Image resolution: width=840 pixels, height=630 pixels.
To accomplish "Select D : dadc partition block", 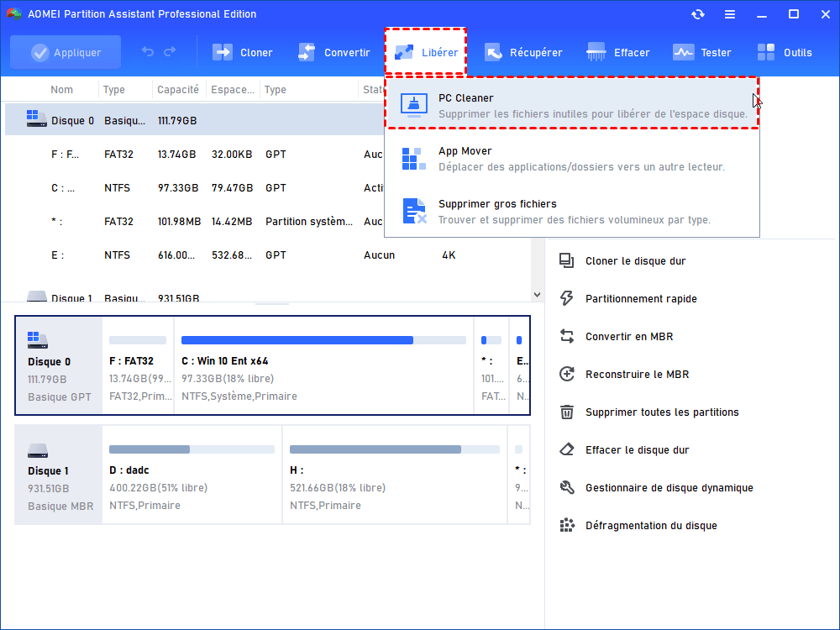I will coord(192,475).
